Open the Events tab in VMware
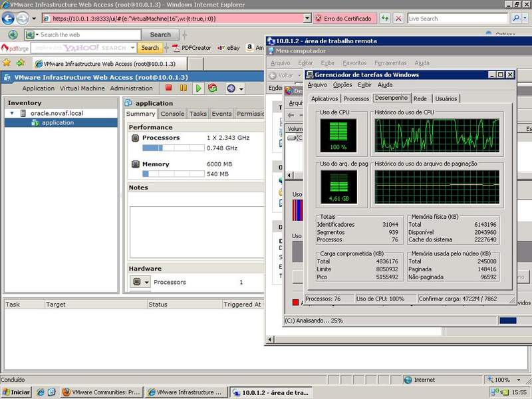This screenshot has height=399, width=532. (x=221, y=114)
